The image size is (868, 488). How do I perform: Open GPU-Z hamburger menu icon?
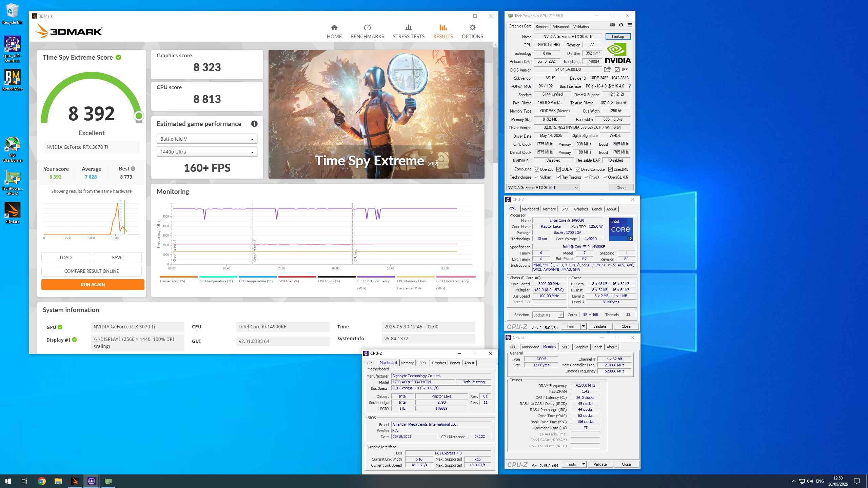click(x=630, y=25)
